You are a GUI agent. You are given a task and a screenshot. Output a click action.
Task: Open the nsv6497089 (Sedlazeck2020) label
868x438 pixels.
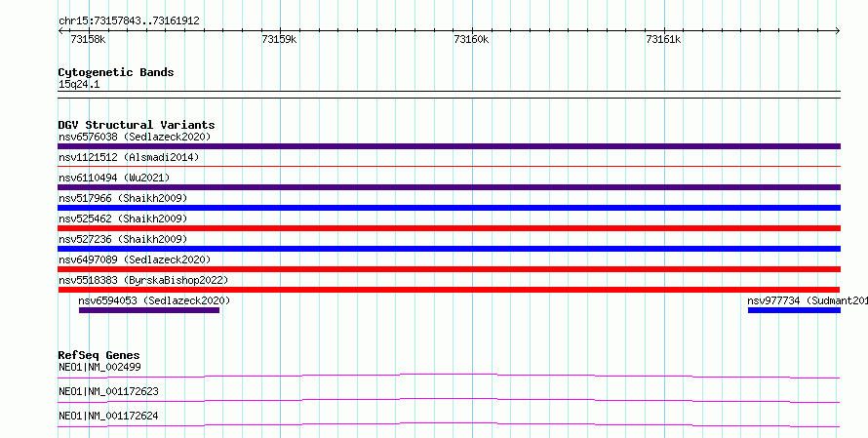tap(135, 259)
